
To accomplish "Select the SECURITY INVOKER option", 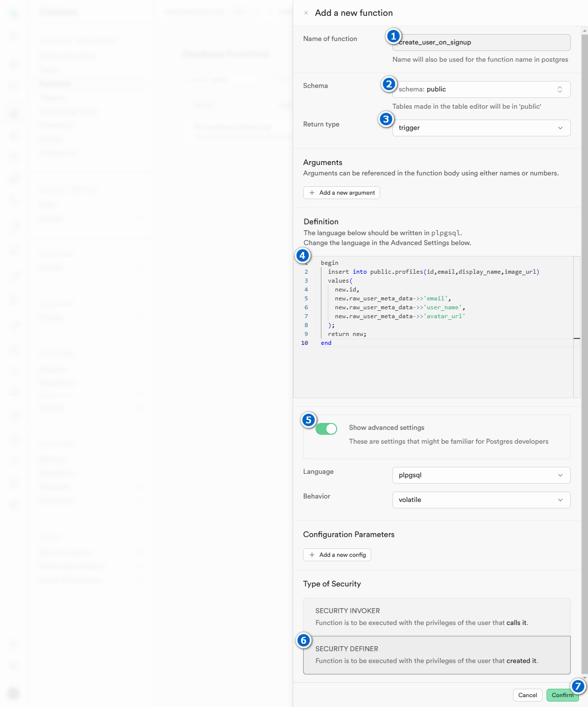I will click(436, 617).
